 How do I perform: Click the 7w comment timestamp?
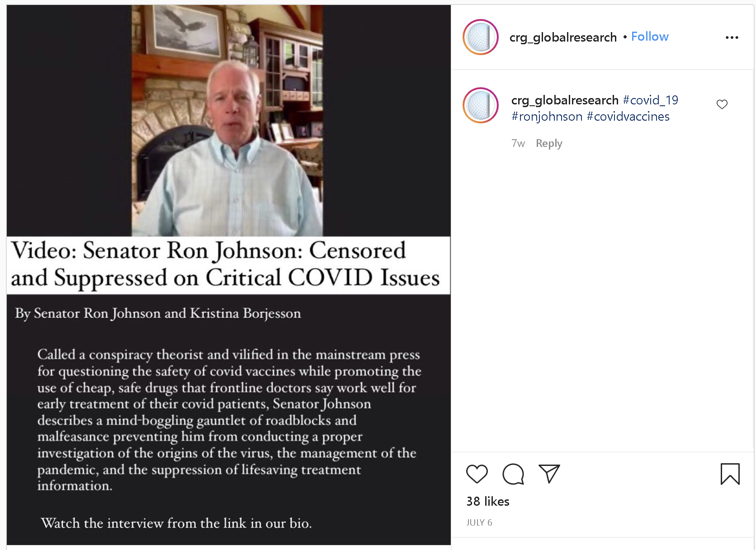[518, 144]
